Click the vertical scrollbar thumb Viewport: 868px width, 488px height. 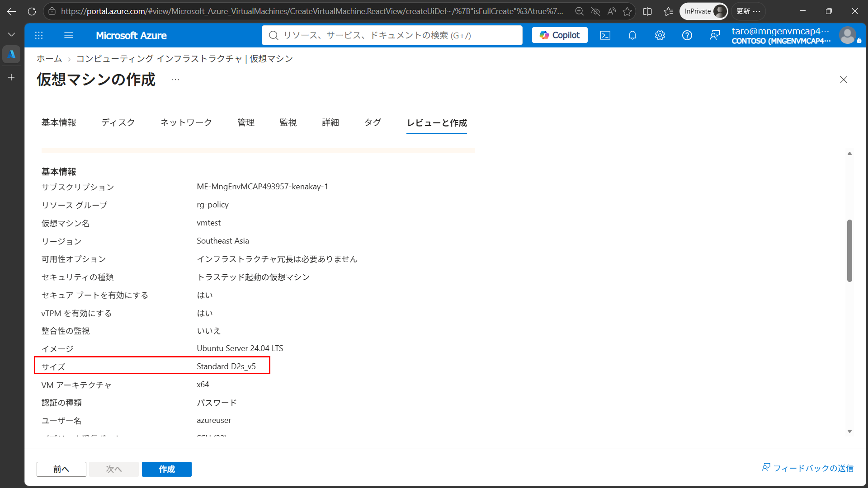(x=849, y=251)
